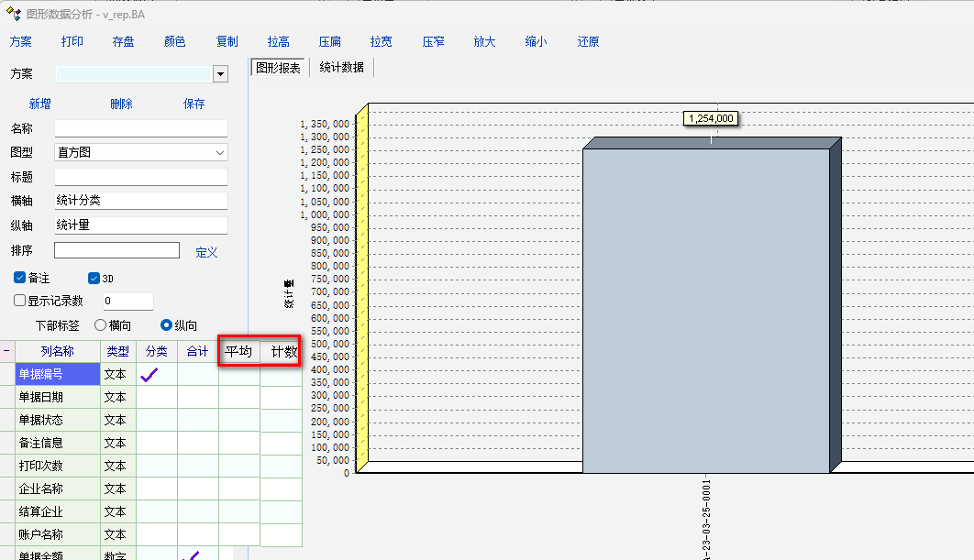Select the 图形报表 tab
The width and height of the screenshot is (974, 560).
278,68
